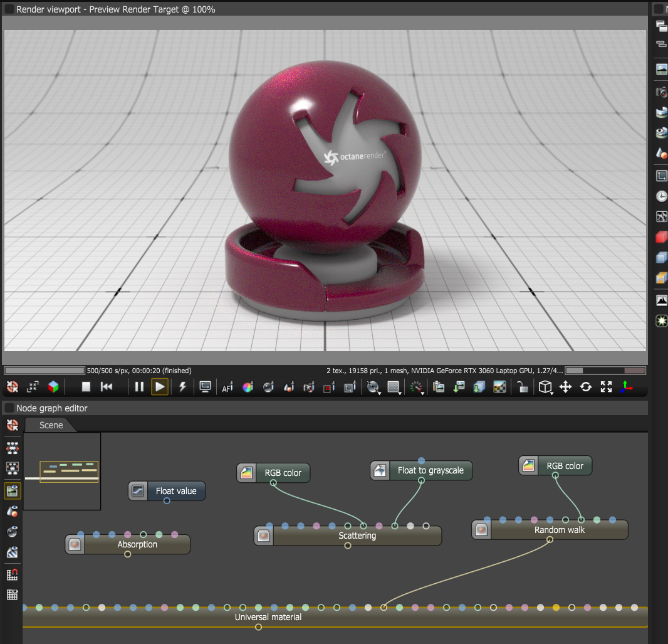Click the expand all windows icon in right sidebar

click(x=661, y=26)
